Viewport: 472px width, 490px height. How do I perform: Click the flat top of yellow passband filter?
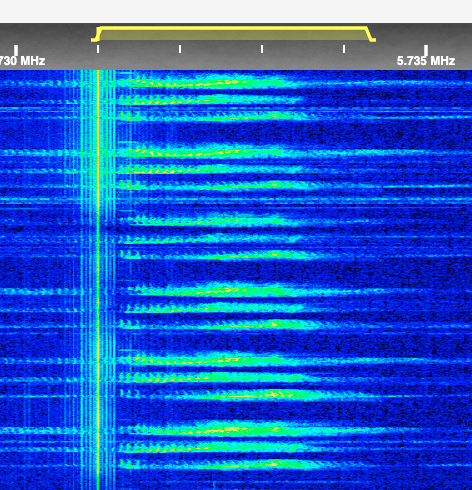233,28
